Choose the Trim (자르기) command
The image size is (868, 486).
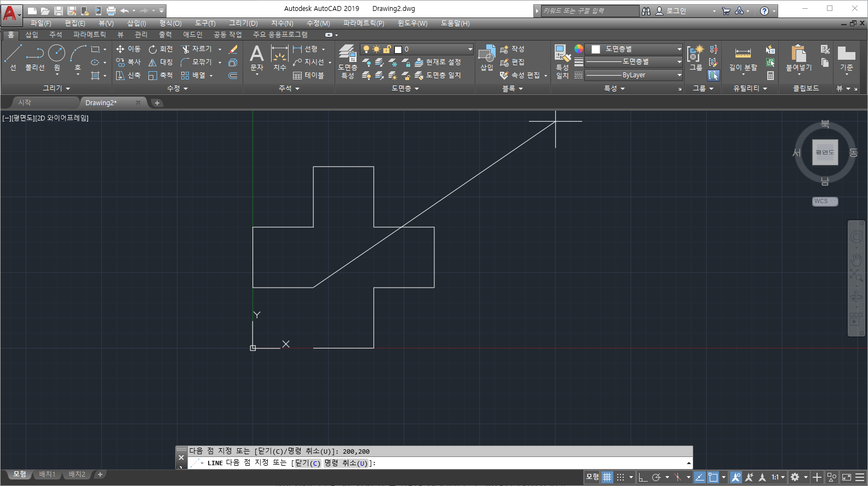196,49
